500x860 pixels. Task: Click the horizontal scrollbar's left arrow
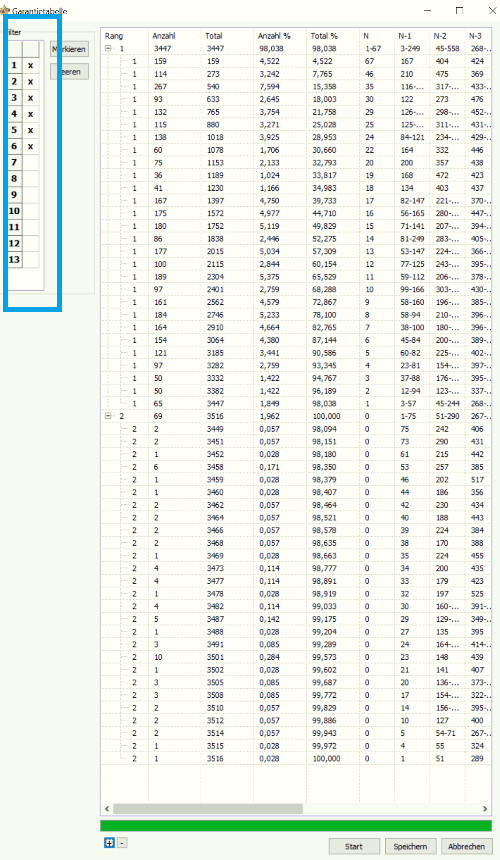click(x=107, y=808)
